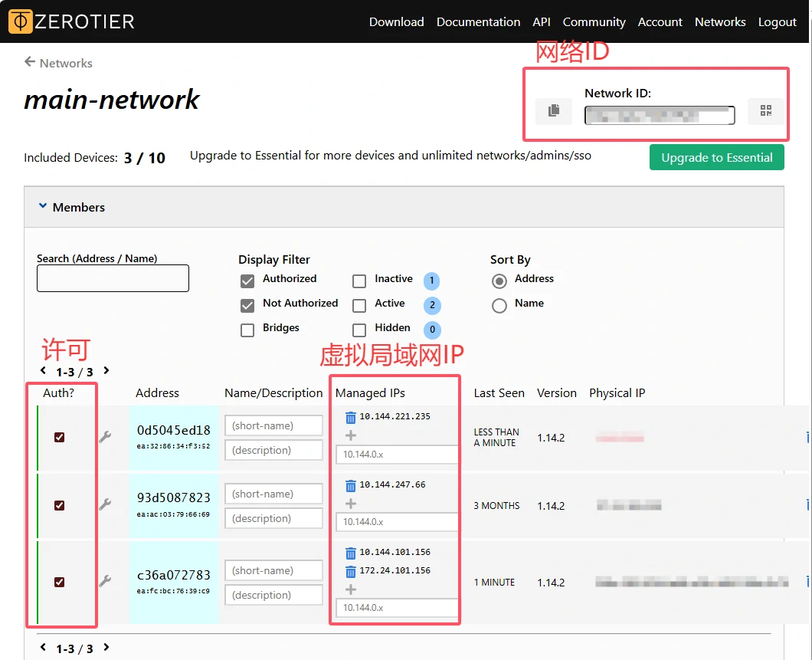Click the Search Address / Name field
Image resolution: width=812 pixels, height=660 pixels.
(113, 278)
